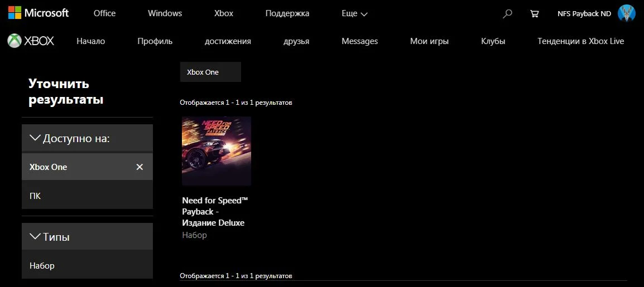Open the search magnifier icon

508,13
